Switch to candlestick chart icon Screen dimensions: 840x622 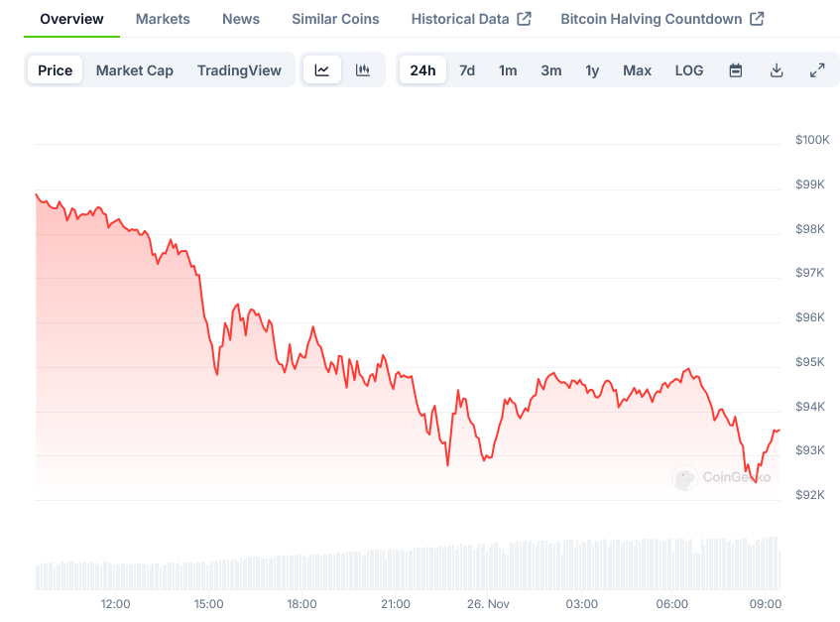(363, 70)
